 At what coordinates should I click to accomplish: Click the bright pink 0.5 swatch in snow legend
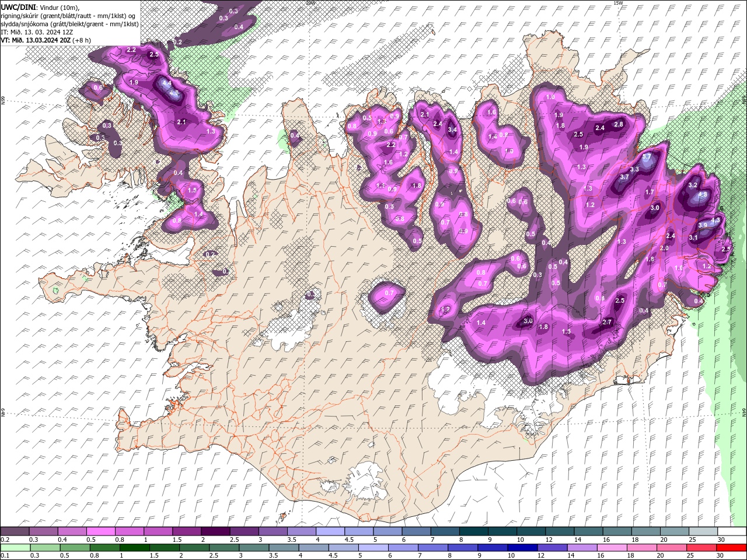[x=100, y=531]
